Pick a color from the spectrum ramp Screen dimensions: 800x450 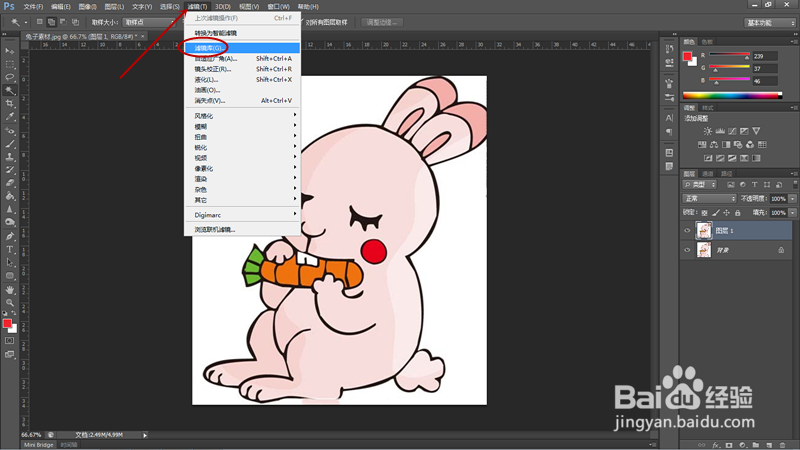(732, 95)
